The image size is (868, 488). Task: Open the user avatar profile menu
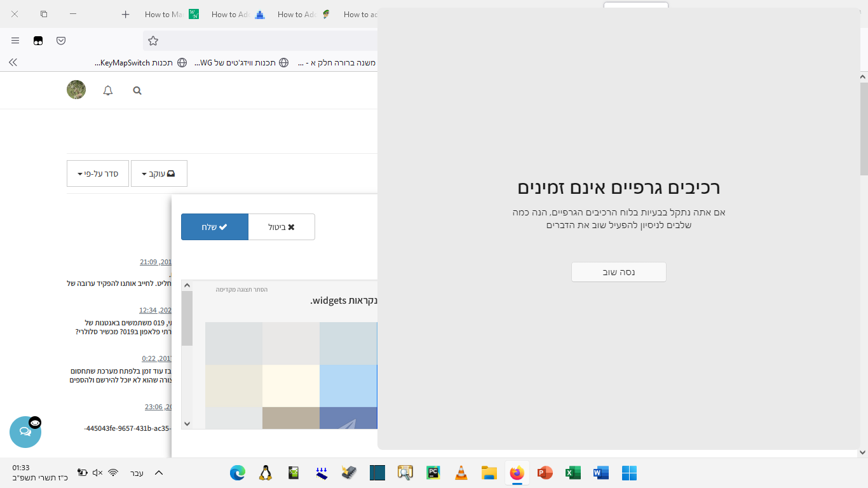click(76, 90)
